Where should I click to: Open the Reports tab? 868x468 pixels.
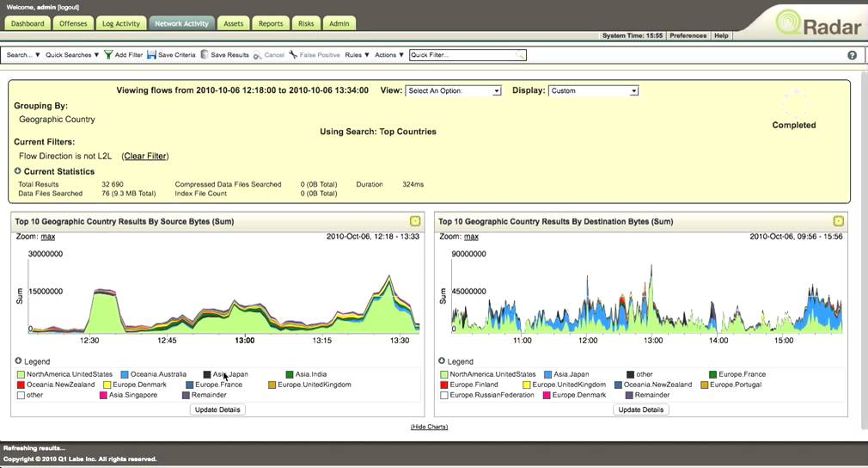271,23
